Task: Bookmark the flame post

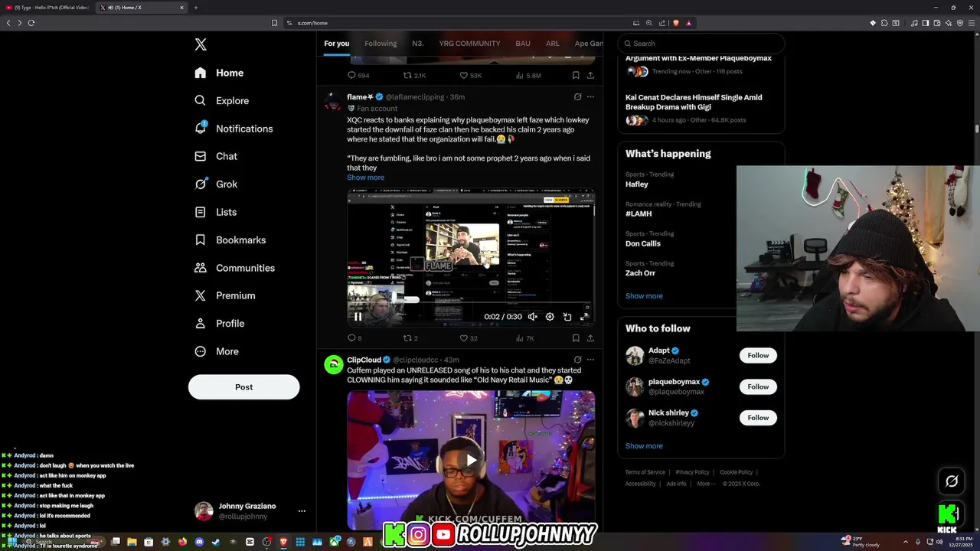Action: (576, 338)
